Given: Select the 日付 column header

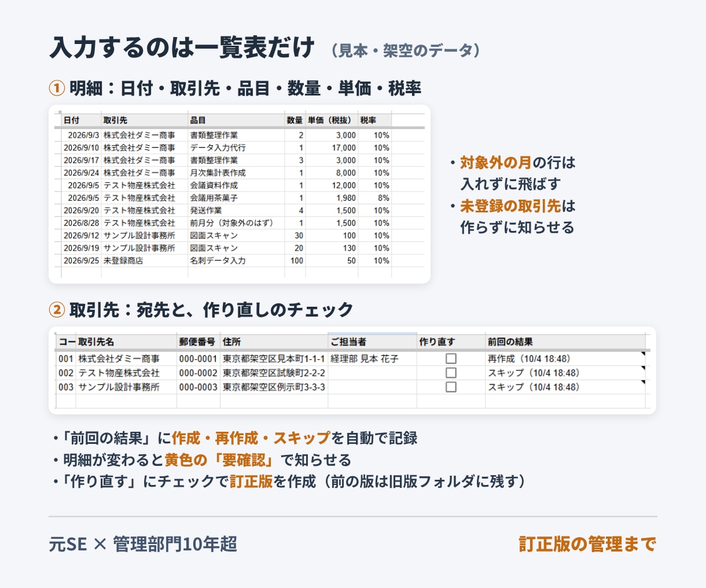Looking at the screenshot, I should click(81, 120).
